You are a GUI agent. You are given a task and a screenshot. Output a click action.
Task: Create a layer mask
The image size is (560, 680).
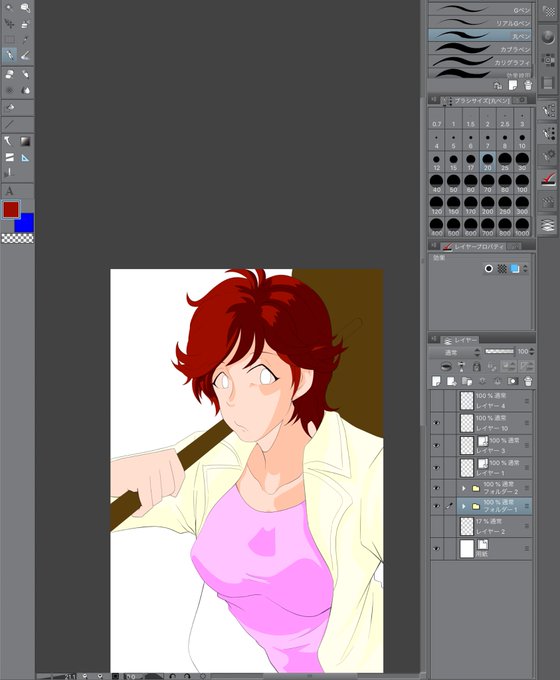[x=512, y=381]
